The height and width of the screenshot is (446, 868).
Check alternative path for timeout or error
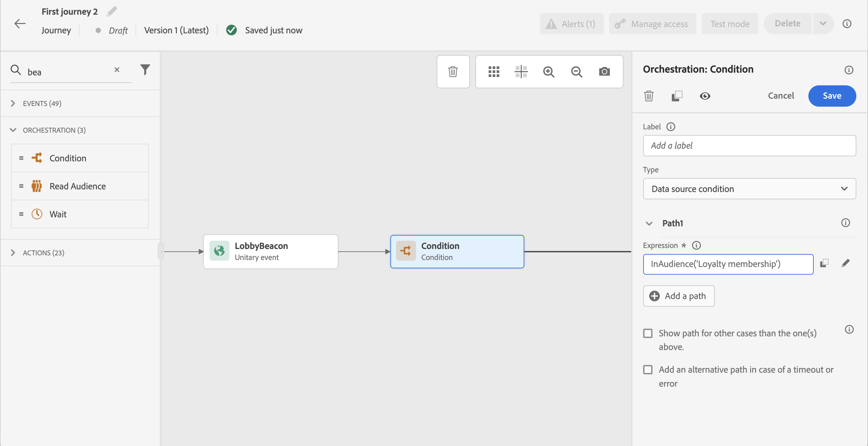click(648, 369)
